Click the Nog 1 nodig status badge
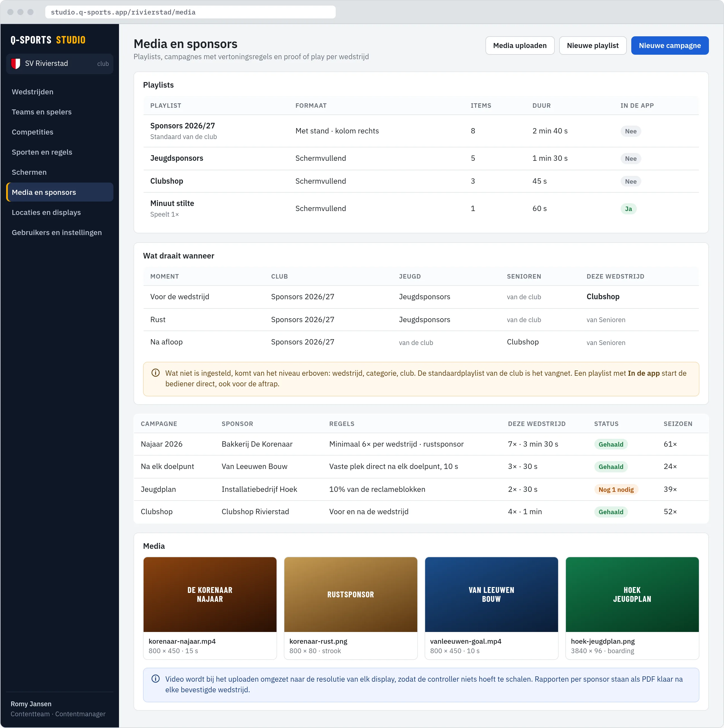Viewport: 724px width, 728px height. [616, 490]
